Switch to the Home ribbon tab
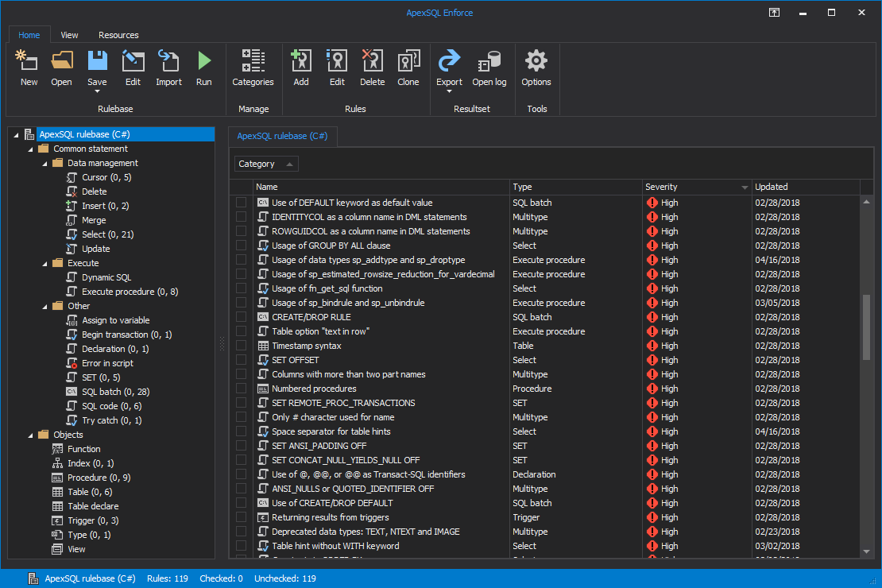Viewport: 882px width, 588px height. click(x=29, y=35)
